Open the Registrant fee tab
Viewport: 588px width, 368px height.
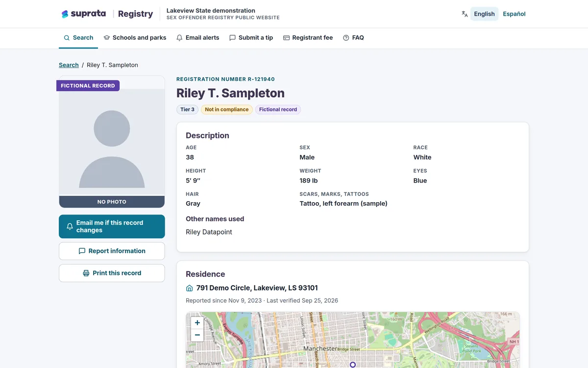(x=308, y=38)
